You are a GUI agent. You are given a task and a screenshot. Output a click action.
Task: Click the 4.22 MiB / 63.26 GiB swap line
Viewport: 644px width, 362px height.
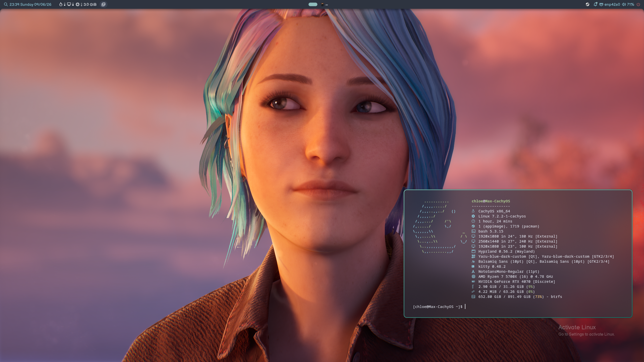pos(506,292)
